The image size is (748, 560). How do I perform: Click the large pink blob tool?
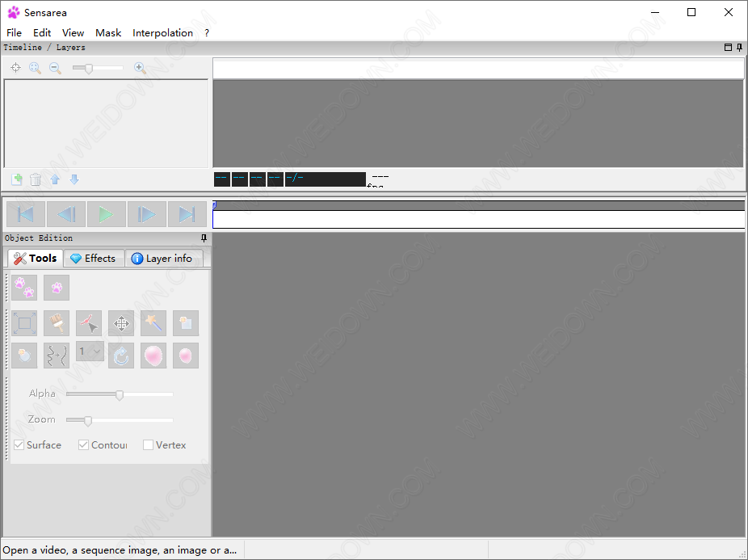[x=153, y=356]
